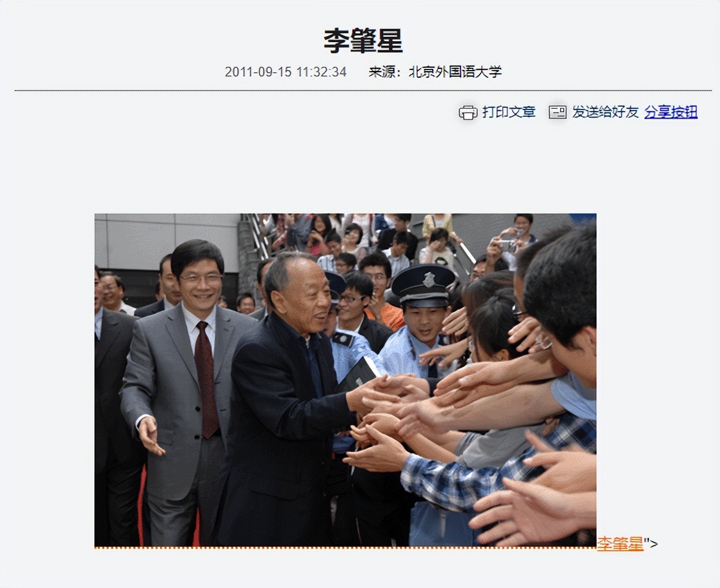Viewport: 720px width, 588px height.
Task: Click the horizontal divider under article metadata
Action: pos(363,90)
